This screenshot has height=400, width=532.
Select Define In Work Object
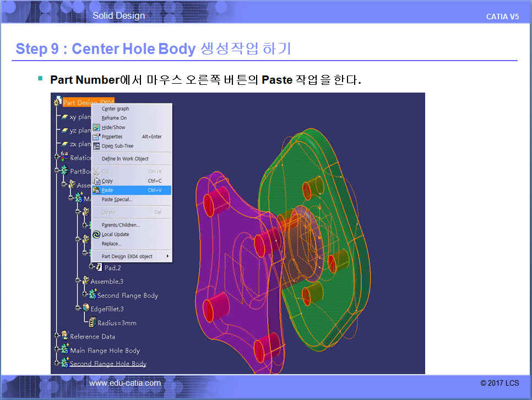[125, 159]
